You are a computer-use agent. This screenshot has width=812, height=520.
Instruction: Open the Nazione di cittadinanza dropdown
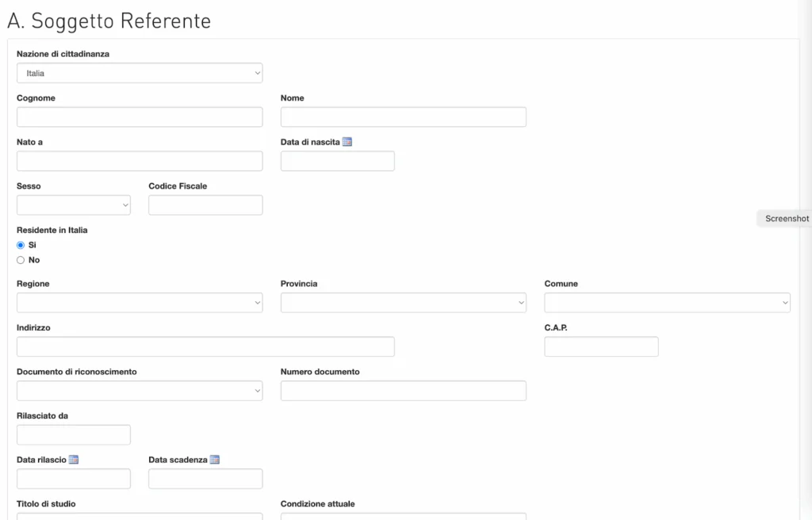[x=140, y=73]
